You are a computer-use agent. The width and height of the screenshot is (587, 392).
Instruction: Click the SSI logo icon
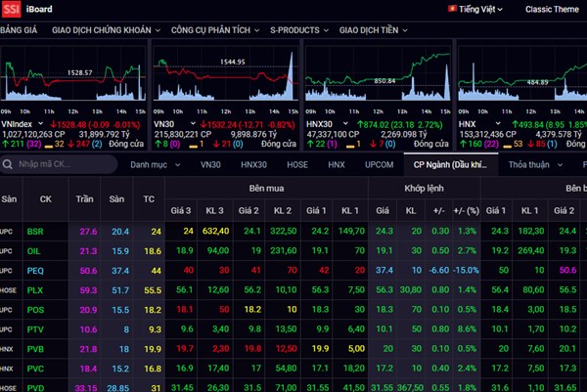(x=13, y=9)
